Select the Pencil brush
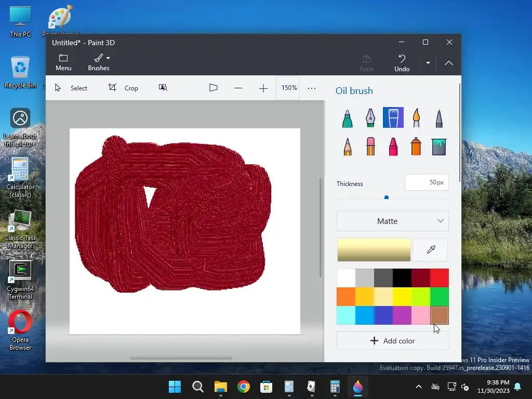 348,147
